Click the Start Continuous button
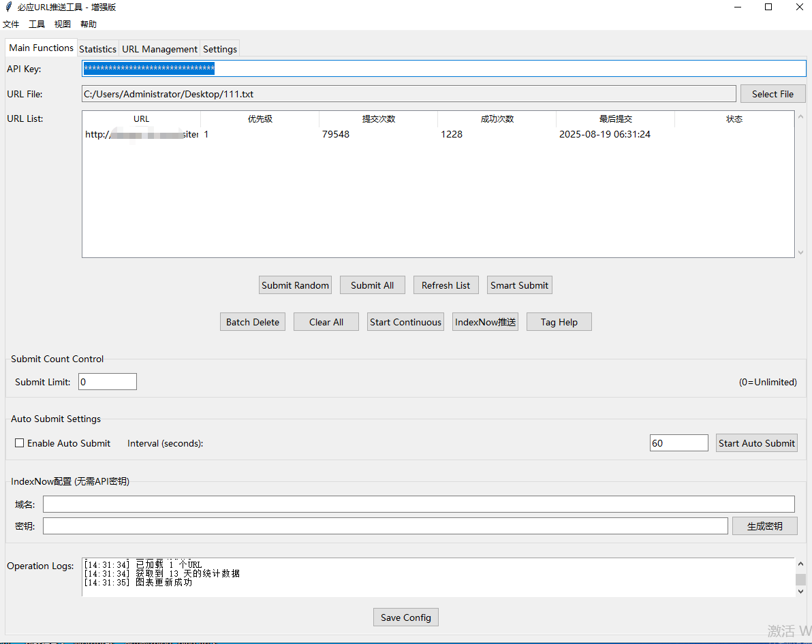This screenshot has width=812, height=644. point(405,322)
